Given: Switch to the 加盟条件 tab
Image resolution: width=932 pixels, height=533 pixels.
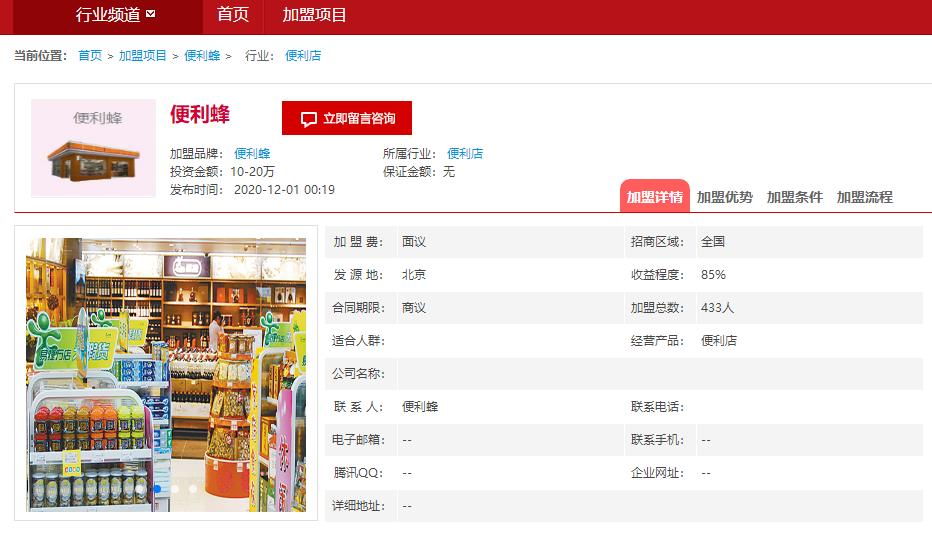Looking at the screenshot, I should pyautogui.click(x=794, y=197).
